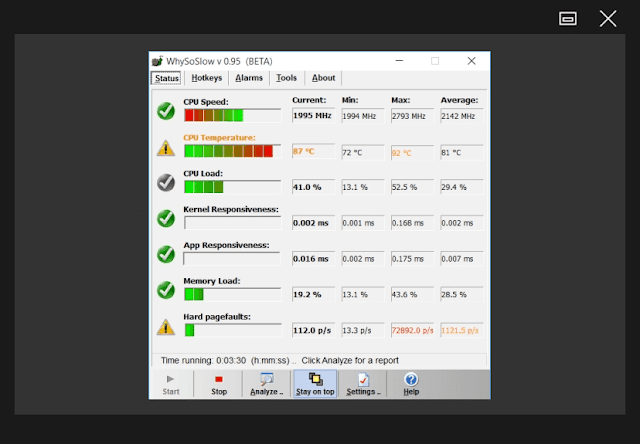Click the kernel max value 0.168 ms
This screenshot has height=444, width=640.
[412, 223]
